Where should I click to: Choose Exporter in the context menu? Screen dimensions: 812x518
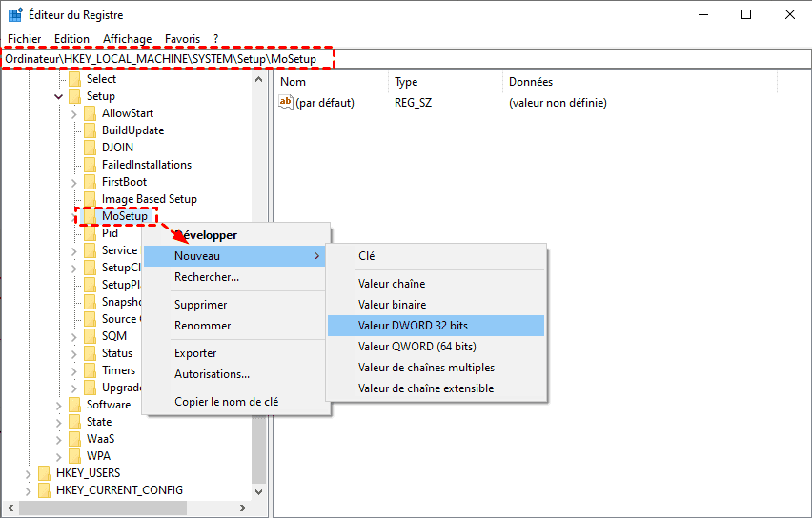[236, 353]
